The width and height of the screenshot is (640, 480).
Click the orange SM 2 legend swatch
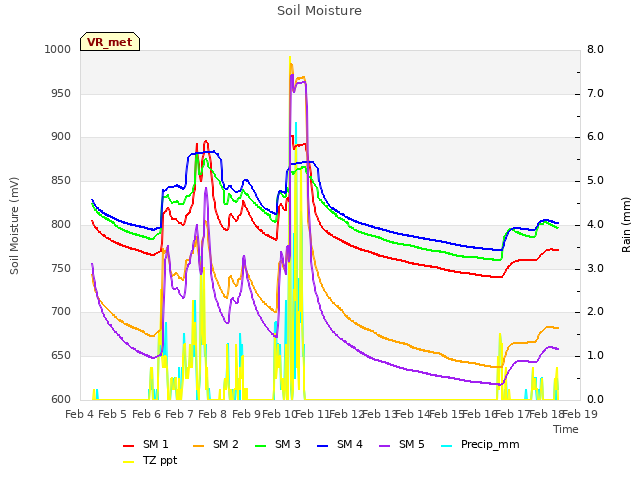[199, 446]
